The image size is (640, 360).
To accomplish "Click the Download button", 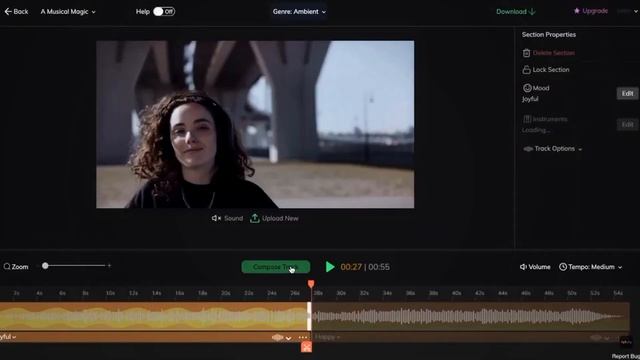I will 516,11.
